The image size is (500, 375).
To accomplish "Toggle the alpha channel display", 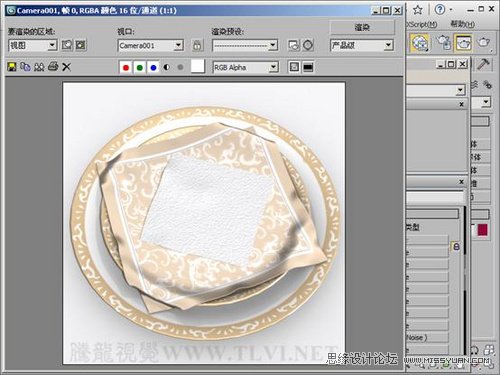I will tap(166, 67).
